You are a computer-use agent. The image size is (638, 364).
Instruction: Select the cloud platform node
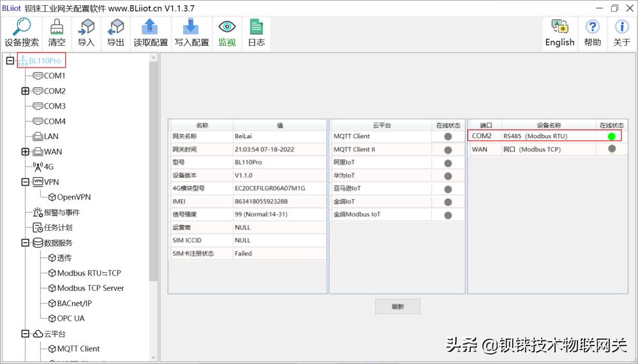coord(49,334)
